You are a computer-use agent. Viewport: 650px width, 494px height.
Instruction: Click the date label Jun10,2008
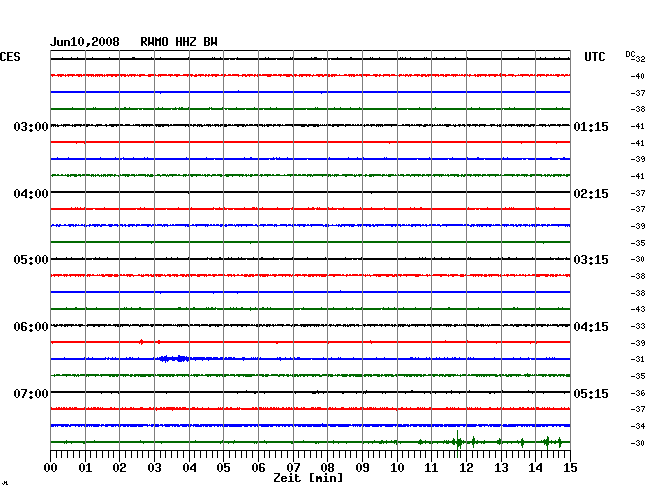(85, 42)
